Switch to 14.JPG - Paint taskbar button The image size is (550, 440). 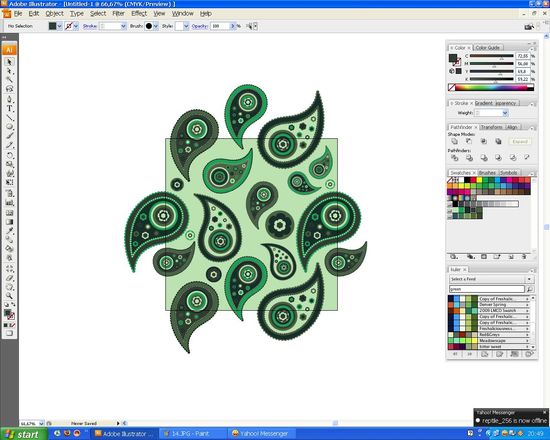pos(192,434)
